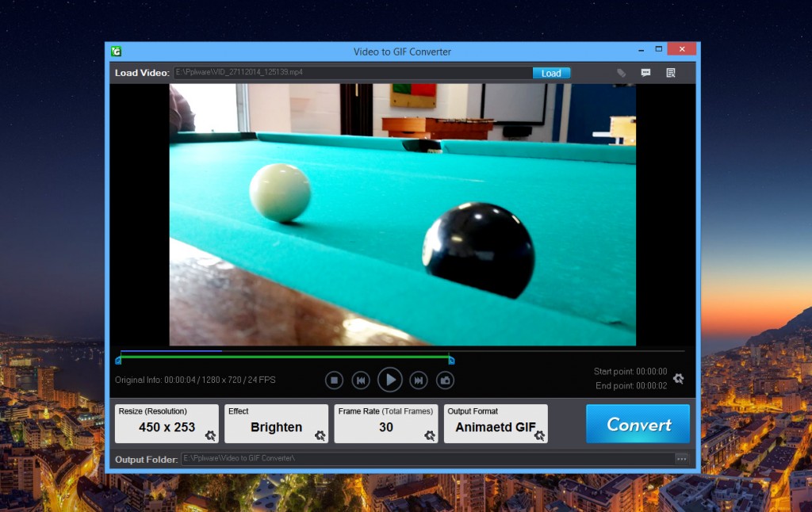Skip to next frame button
The width and height of the screenshot is (812, 512).
click(419, 380)
